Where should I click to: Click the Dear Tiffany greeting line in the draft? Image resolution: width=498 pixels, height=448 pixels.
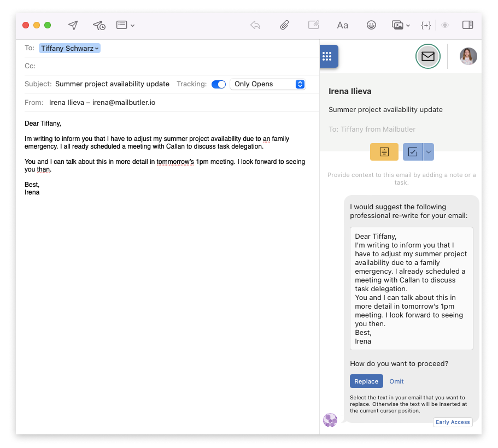click(x=43, y=123)
